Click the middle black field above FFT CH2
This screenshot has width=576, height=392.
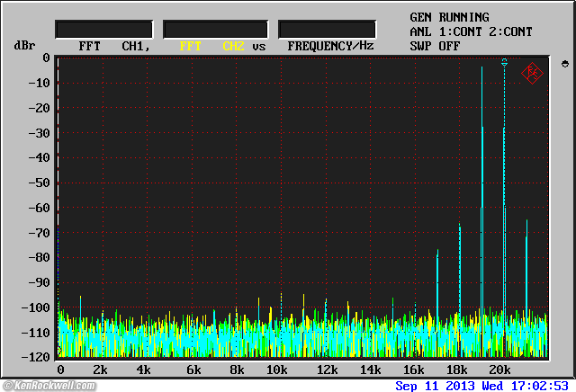point(215,29)
